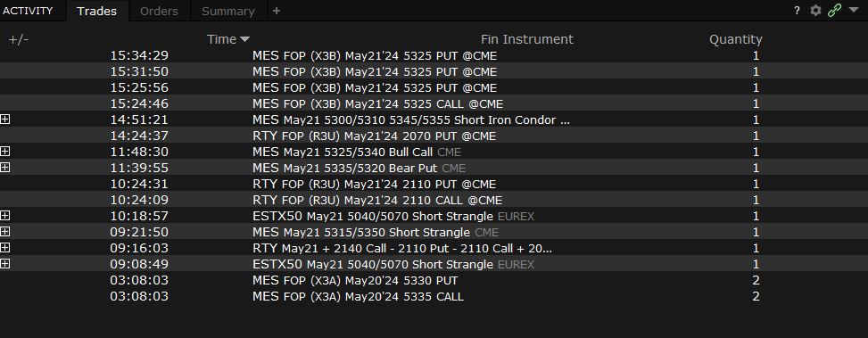This screenshot has width=868, height=338.
Task: Expand the 11:39:55 Bear Put row
Action: click(5, 168)
